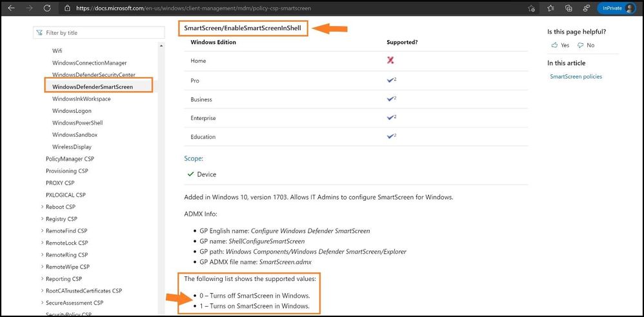Click the Scope: link heading
This screenshot has width=644, height=317.
(x=194, y=158)
